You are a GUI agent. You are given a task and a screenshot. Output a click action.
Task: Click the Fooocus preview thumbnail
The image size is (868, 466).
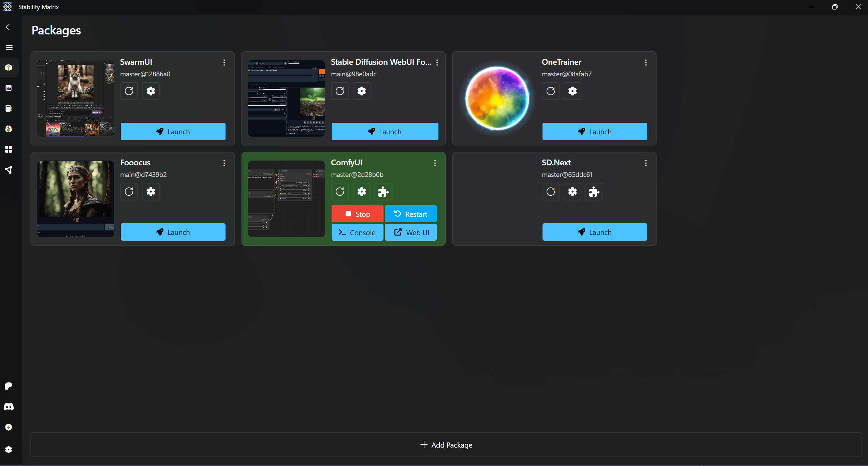click(x=75, y=199)
